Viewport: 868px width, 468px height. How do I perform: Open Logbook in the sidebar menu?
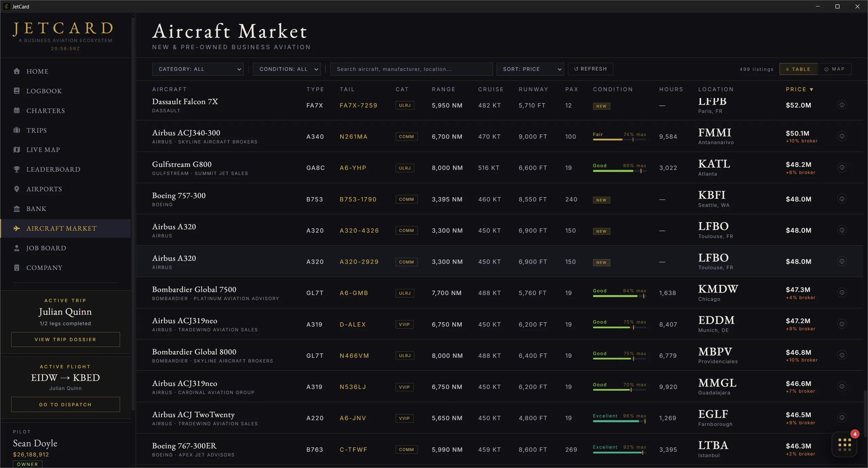pyautogui.click(x=66, y=91)
